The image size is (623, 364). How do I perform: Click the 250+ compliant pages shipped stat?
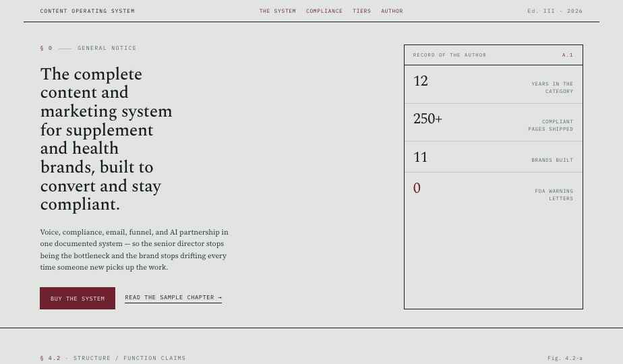click(494, 123)
